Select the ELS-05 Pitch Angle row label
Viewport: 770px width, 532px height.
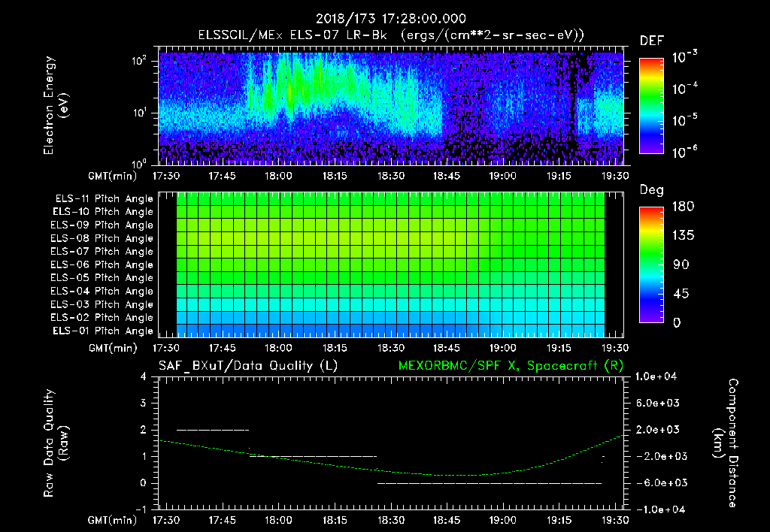tap(102, 278)
